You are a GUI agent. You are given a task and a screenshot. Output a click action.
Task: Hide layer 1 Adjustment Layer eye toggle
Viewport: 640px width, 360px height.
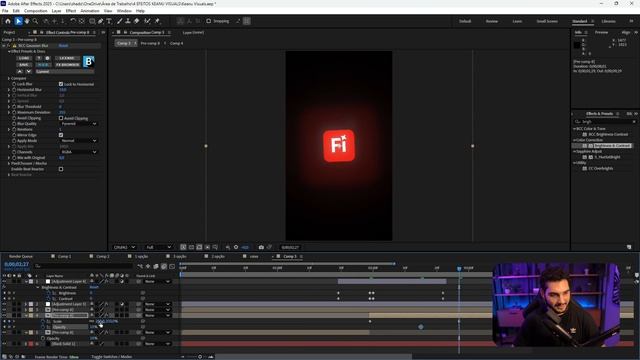coord(4,282)
